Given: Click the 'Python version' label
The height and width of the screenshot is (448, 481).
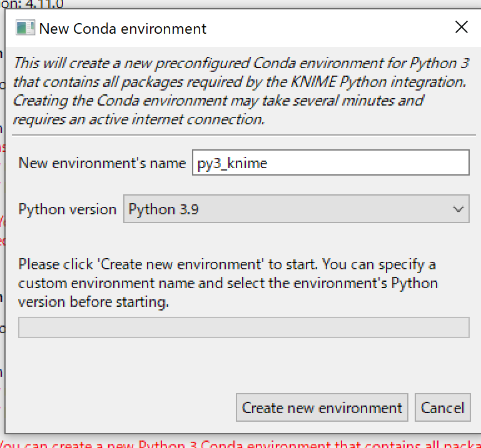Looking at the screenshot, I should click(68, 209).
